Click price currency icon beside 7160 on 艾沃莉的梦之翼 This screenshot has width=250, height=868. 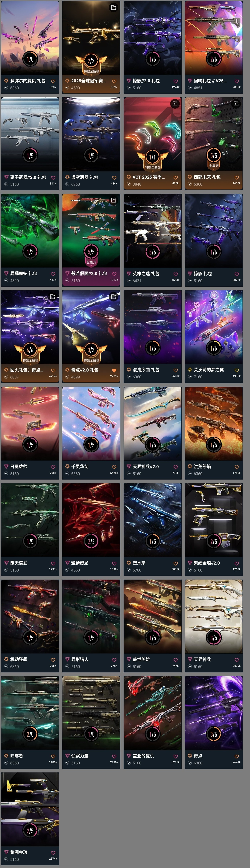(x=190, y=377)
